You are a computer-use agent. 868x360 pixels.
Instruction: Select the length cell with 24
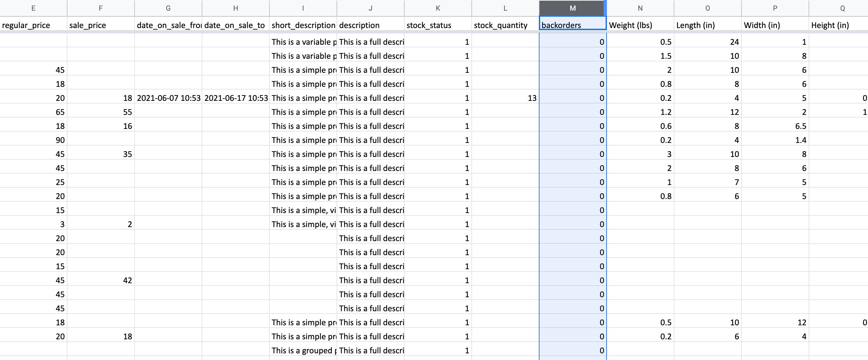(707, 42)
